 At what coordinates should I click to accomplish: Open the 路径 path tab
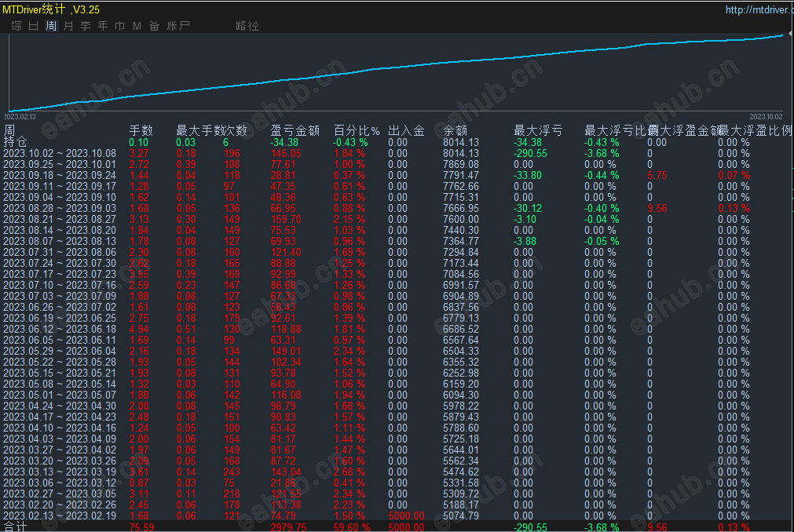point(247,25)
